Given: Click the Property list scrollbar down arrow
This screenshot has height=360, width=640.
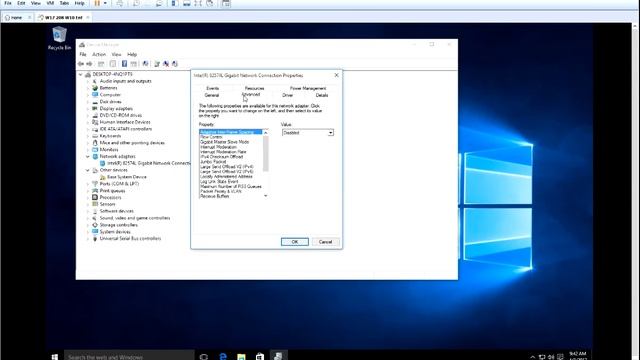Looking at the screenshot, I should pos(266,196).
